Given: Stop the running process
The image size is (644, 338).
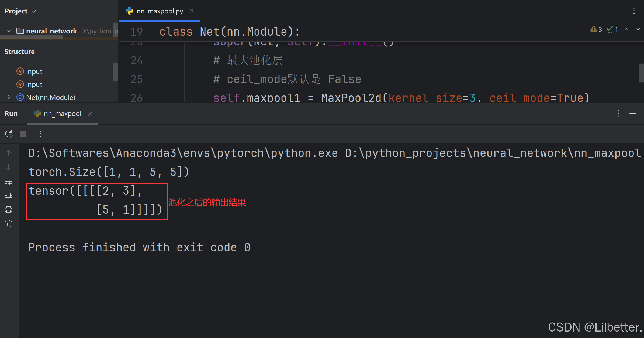Looking at the screenshot, I should click(23, 134).
